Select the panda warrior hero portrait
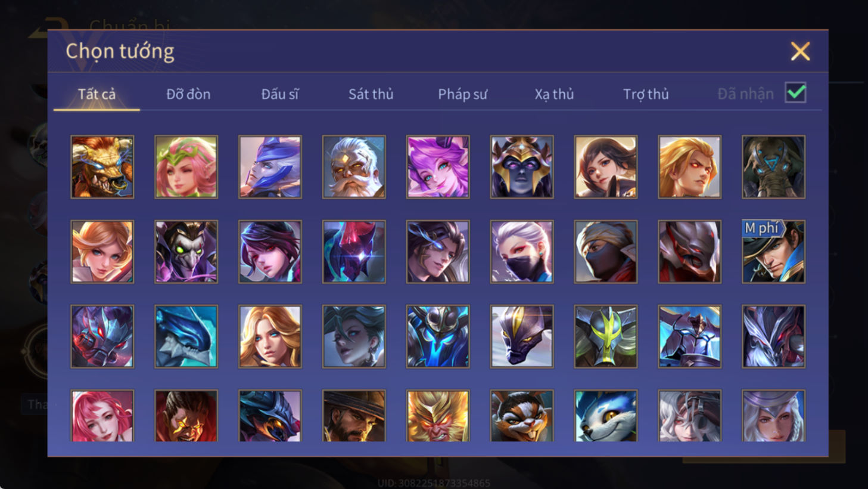Screen dimensions: 868x489 522,416
